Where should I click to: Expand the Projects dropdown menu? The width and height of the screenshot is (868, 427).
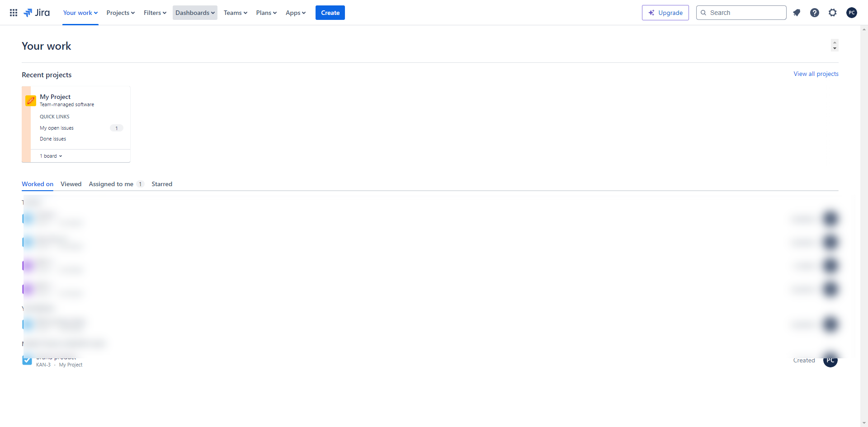[121, 13]
